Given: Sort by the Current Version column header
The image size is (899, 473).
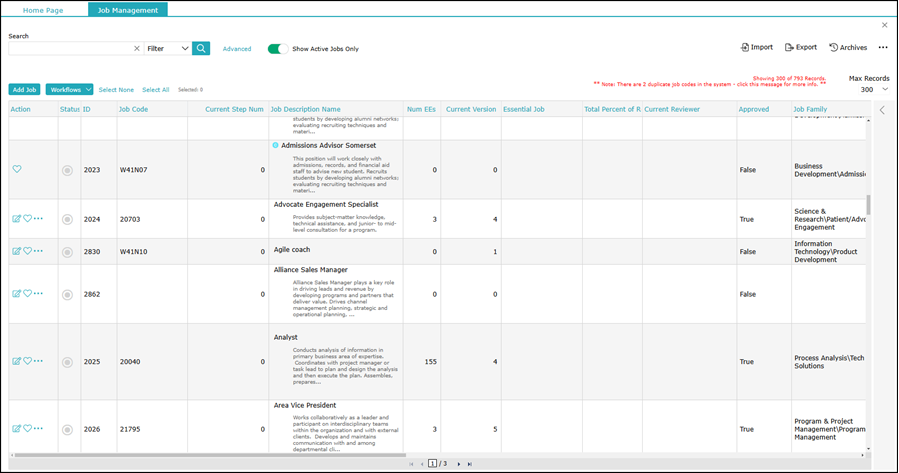Looking at the screenshot, I should 471,109.
